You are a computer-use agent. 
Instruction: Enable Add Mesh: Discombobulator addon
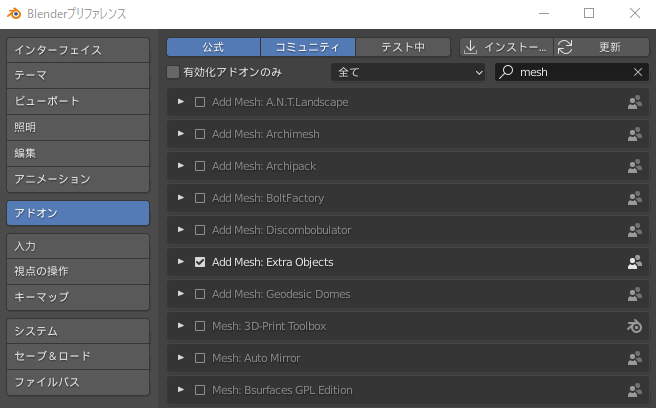tap(200, 230)
